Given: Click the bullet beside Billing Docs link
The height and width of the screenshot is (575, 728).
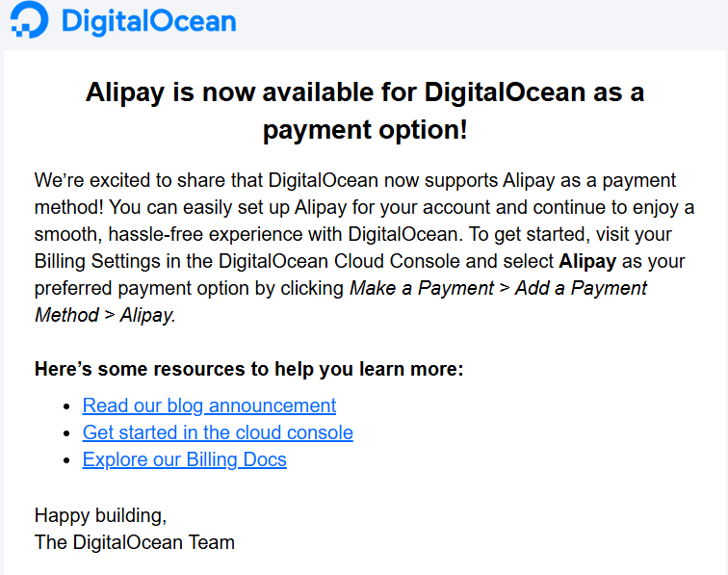Looking at the screenshot, I should [66, 460].
